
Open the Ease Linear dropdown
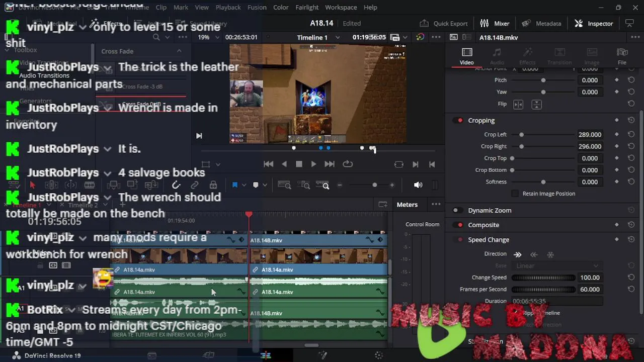557,266
